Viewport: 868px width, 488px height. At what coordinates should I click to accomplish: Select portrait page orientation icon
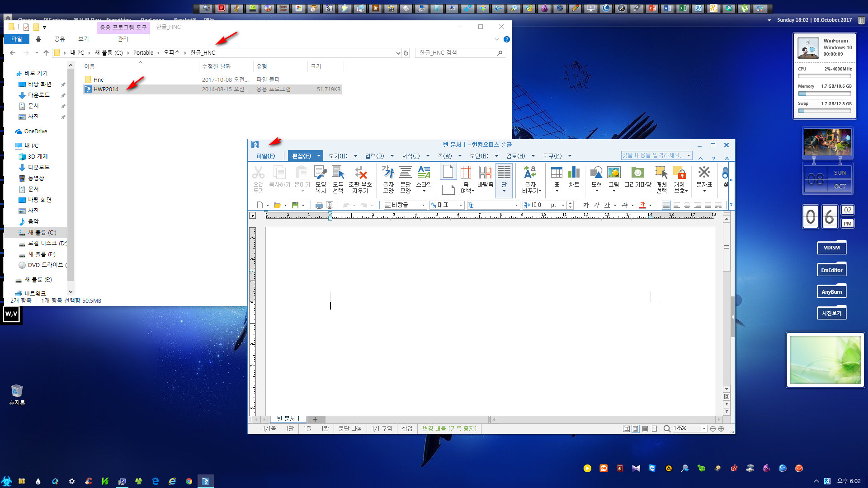tap(448, 172)
